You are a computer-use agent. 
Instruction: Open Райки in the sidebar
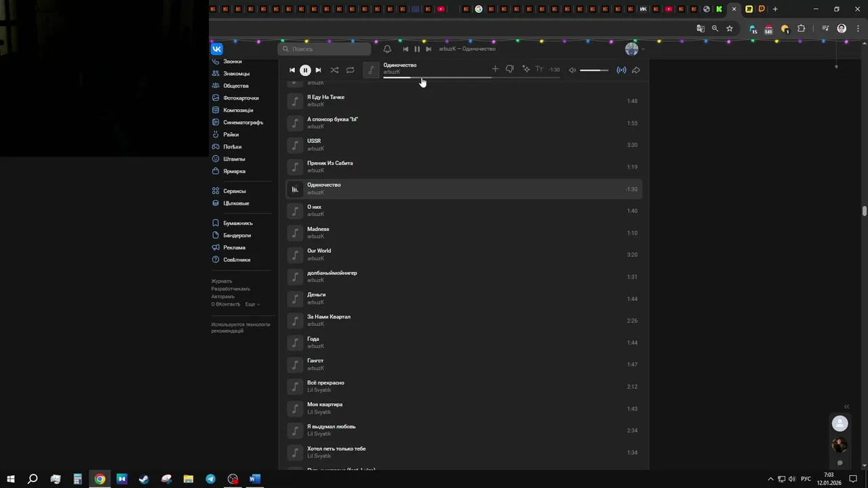231,135
